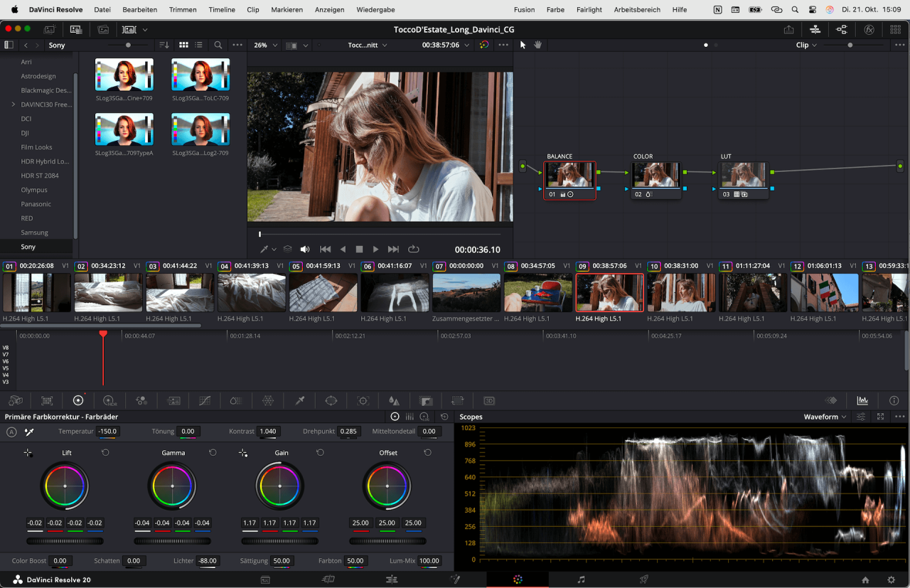Select clip 10 thumbnail in timeline

(x=681, y=293)
